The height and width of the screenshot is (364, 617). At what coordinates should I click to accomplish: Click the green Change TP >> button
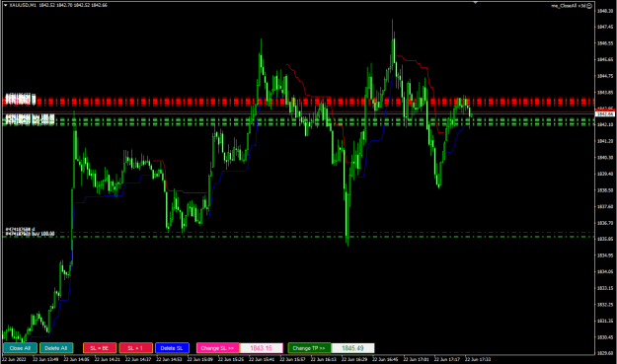[x=309, y=348]
